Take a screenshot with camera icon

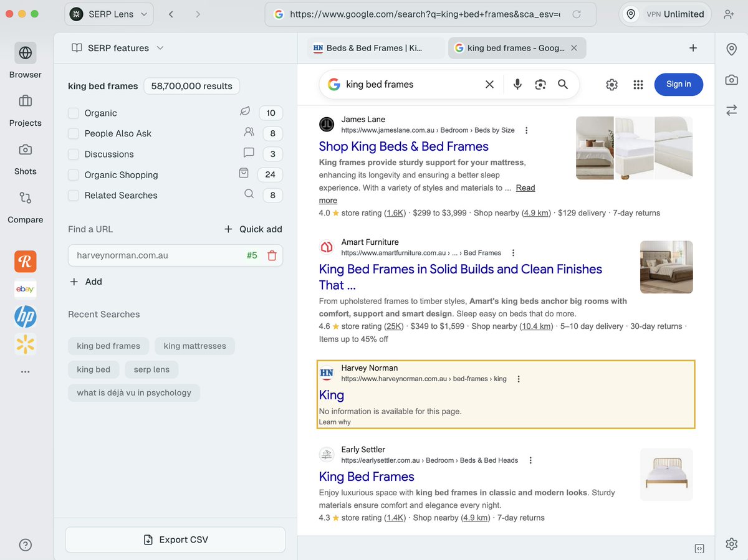click(x=732, y=80)
